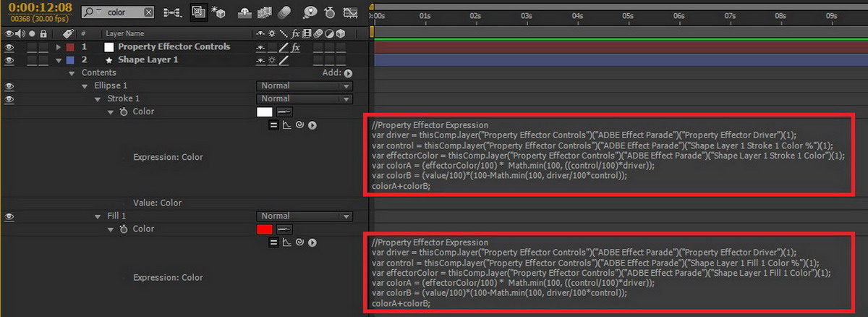Click the Layer Name column header
868x317 pixels.
click(127, 33)
